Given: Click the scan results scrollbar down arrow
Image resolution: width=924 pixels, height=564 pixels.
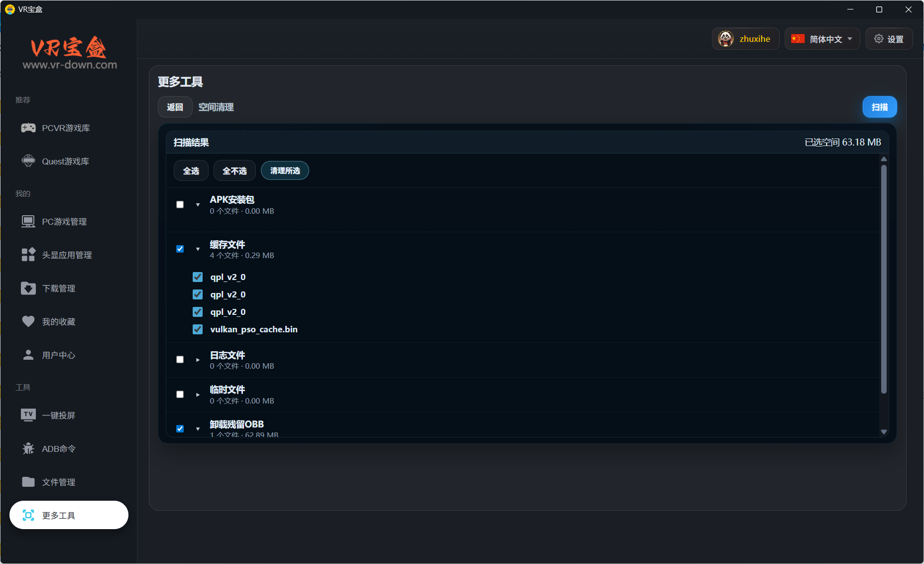Looking at the screenshot, I should [x=884, y=432].
